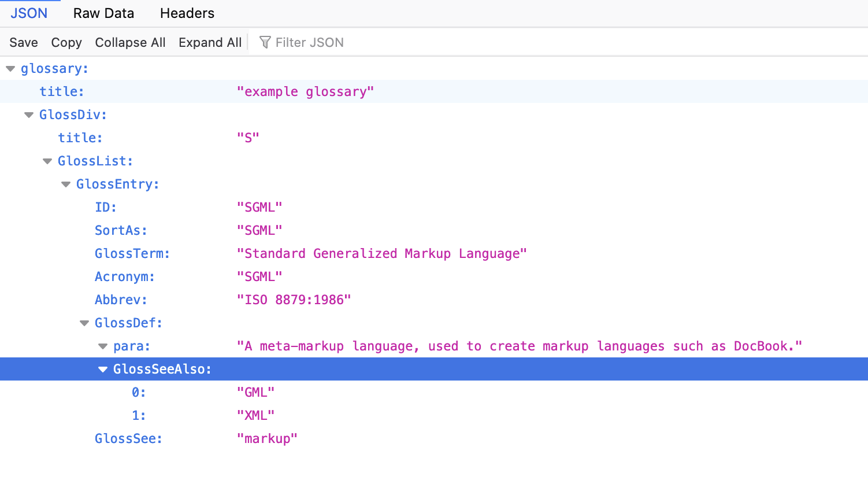
Task: Click the Save button
Action: (x=23, y=42)
